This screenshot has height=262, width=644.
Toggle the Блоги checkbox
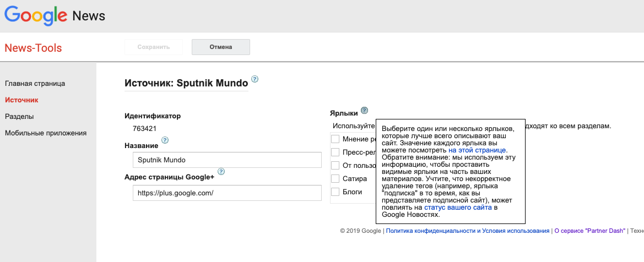[335, 192]
